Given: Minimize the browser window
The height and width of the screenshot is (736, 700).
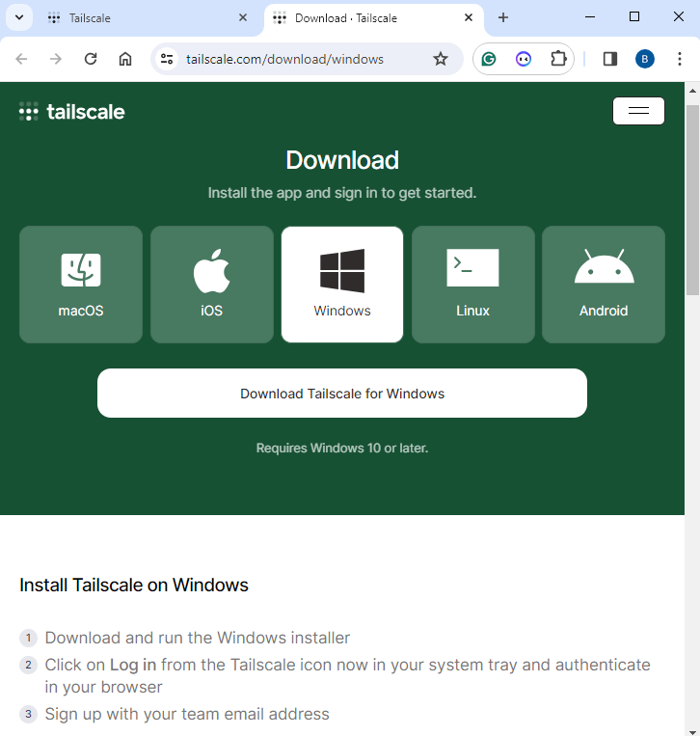Looking at the screenshot, I should pos(590,17).
